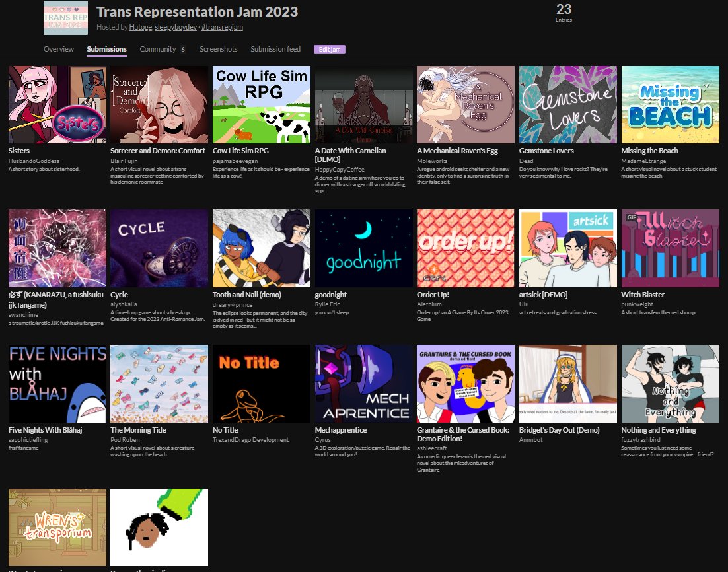Follow the #transrepjam hashtag link
Screen dimensions: 728x572
click(222, 27)
